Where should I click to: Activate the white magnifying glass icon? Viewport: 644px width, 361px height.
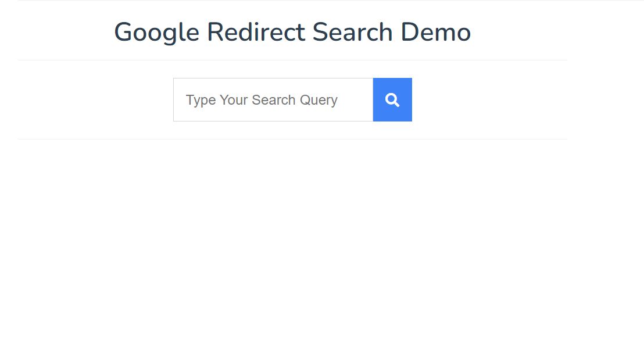click(392, 100)
